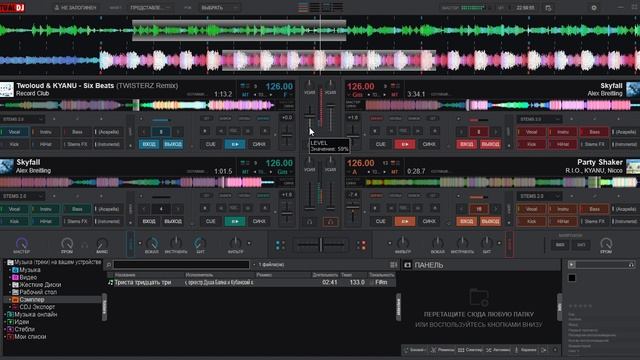Select the last deck layout icon in the top bar
The image size is (640, 360).
[x=338, y=7]
